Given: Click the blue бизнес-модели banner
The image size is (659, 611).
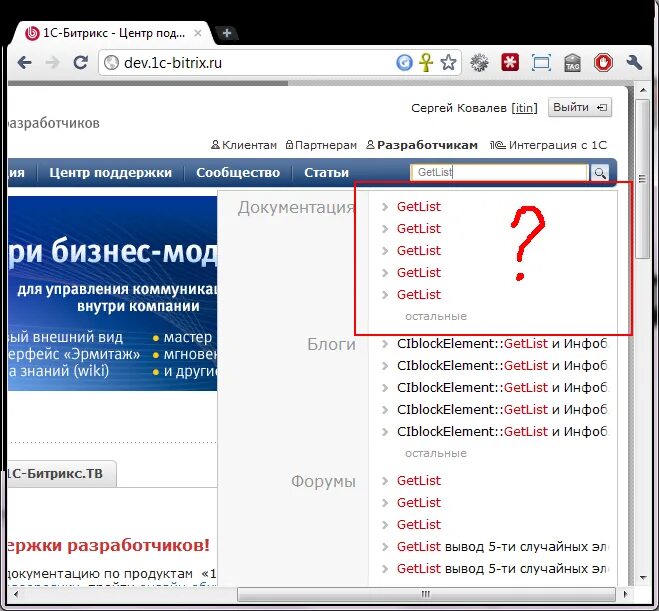Looking at the screenshot, I should pos(112,293).
